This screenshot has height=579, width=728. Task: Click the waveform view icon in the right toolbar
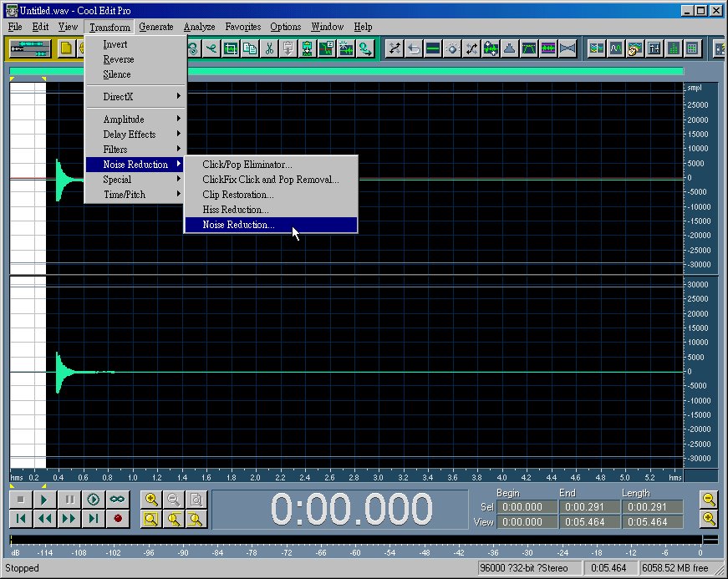pyautogui.click(x=616, y=48)
